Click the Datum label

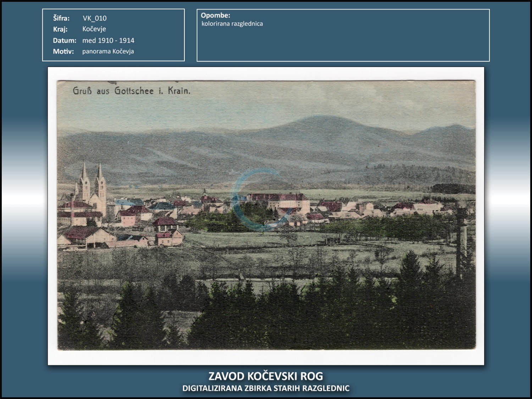[65, 40]
